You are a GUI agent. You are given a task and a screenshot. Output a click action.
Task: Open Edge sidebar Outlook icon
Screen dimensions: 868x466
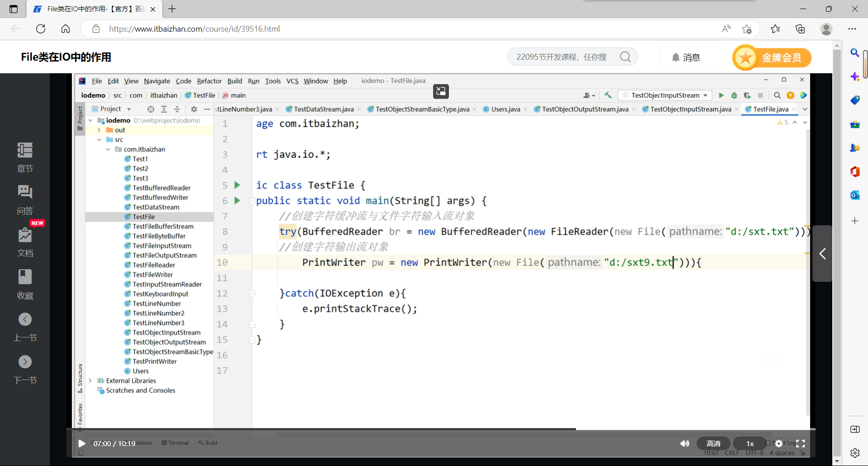855,195
